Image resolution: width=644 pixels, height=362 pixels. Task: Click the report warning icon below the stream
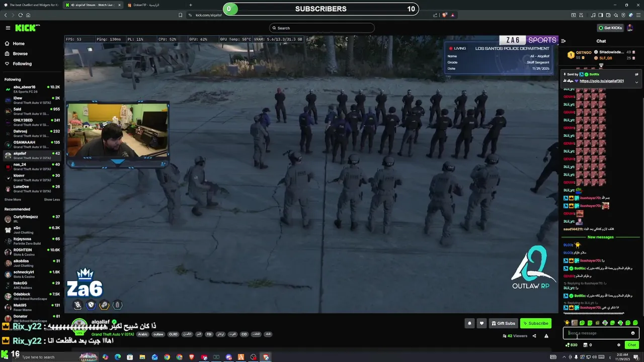click(x=546, y=336)
